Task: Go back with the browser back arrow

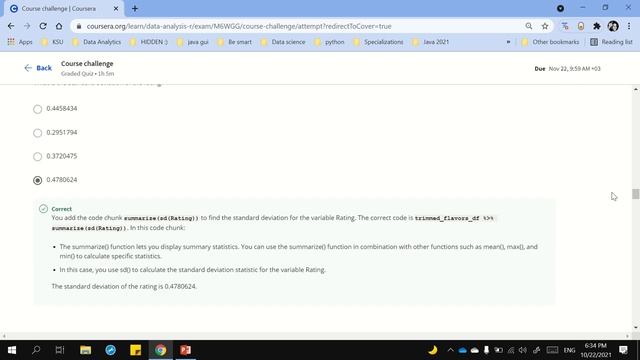Action: coord(11,26)
